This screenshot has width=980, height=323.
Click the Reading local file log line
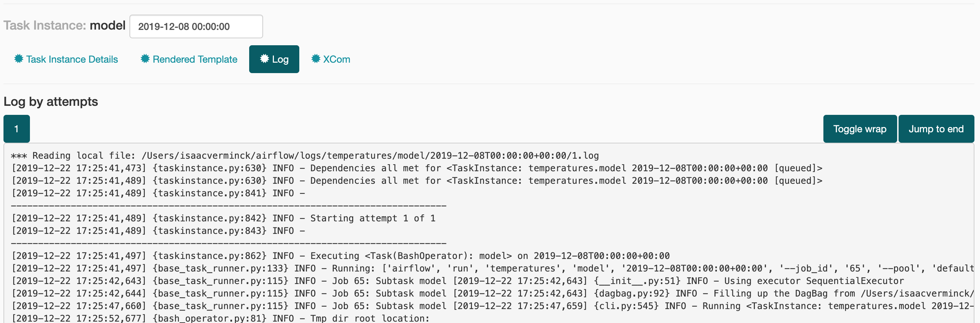click(305, 156)
